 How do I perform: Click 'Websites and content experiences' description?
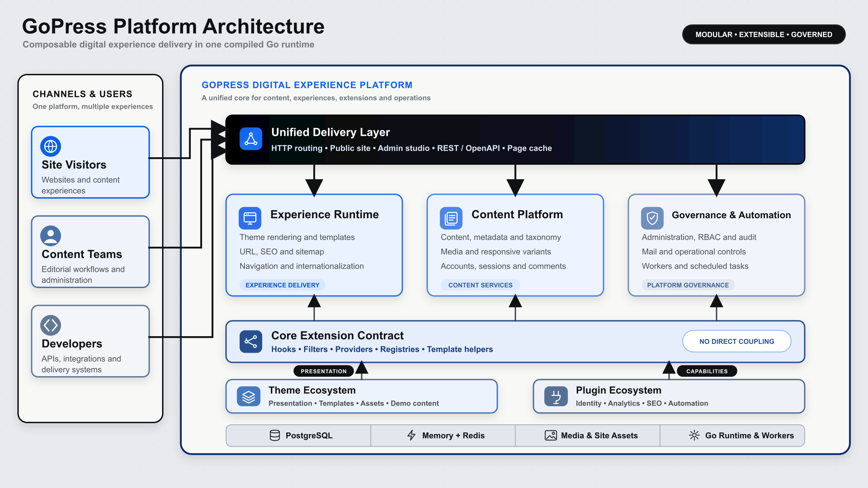[81, 185]
